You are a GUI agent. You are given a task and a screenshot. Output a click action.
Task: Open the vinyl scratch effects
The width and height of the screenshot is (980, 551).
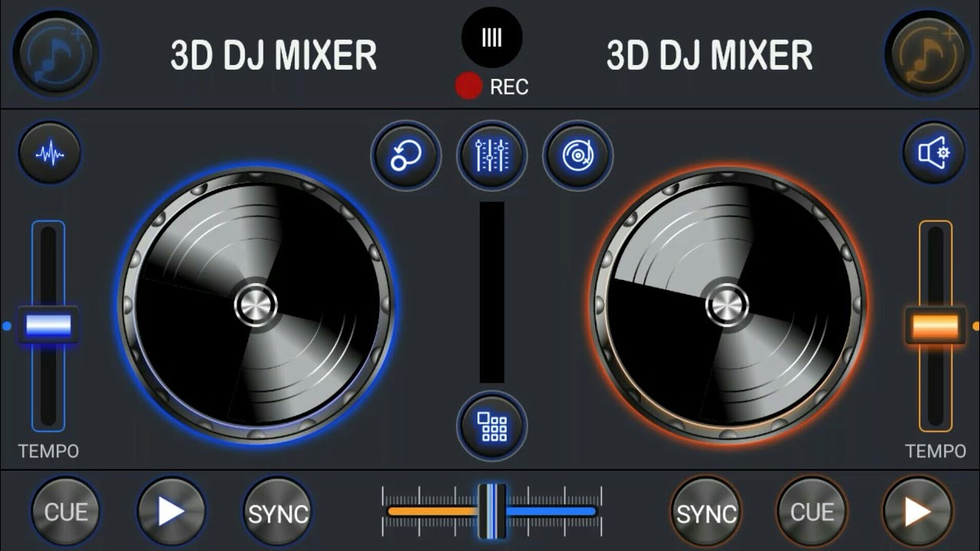577,155
